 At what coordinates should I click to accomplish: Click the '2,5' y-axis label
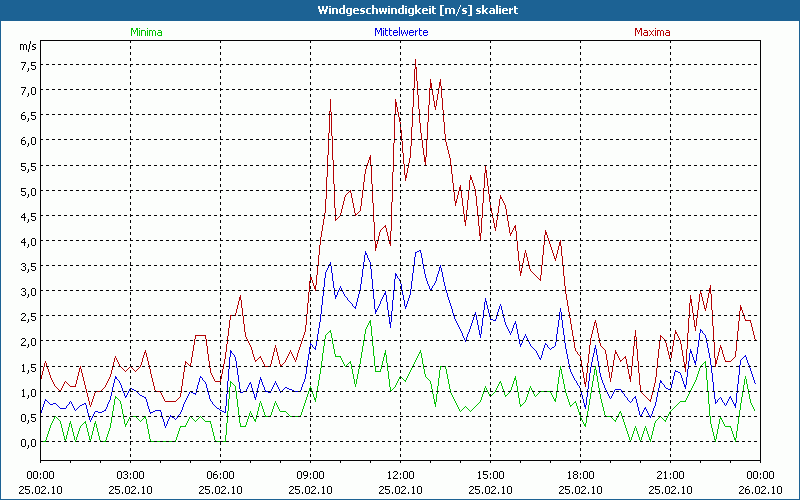tap(28, 317)
